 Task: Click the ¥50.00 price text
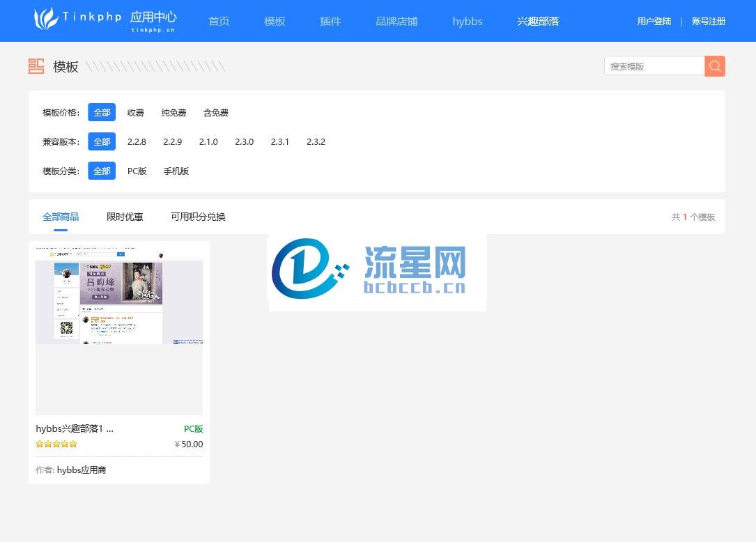tap(189, 444)
